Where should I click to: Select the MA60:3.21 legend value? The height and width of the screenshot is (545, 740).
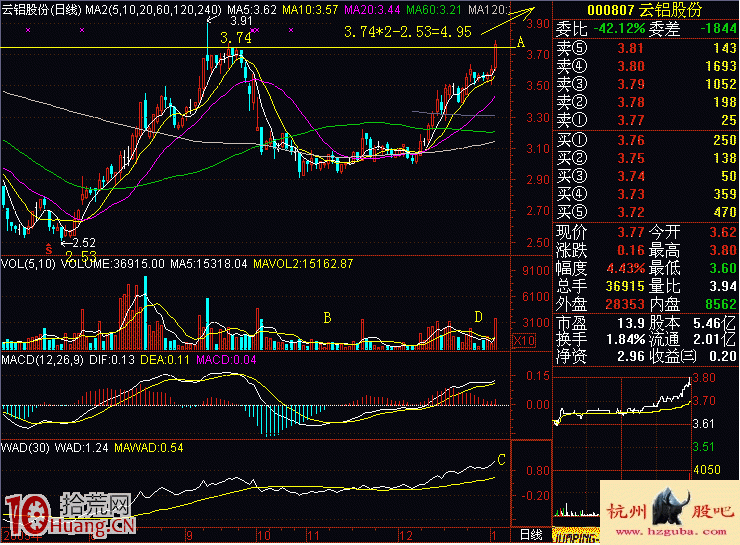(433, 9)
